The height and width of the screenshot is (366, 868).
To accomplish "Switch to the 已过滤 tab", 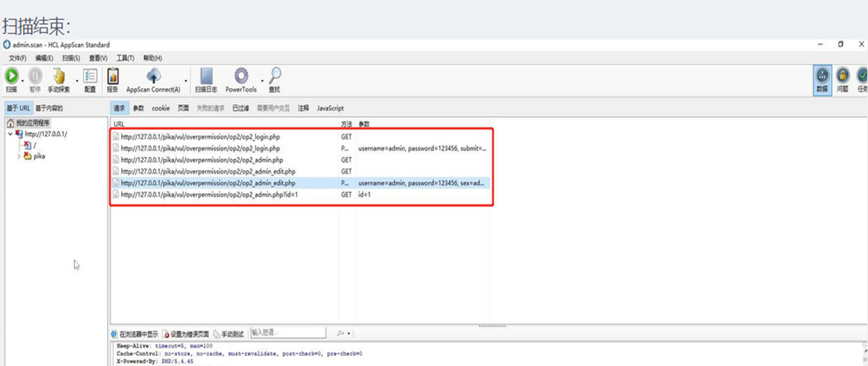I will click(x=241, y=108).
